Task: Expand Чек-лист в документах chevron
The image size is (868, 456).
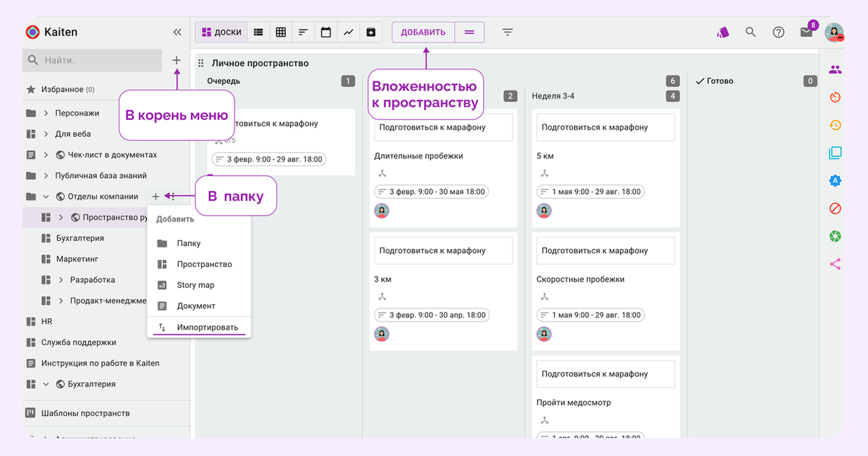Action: click(46, 155)
